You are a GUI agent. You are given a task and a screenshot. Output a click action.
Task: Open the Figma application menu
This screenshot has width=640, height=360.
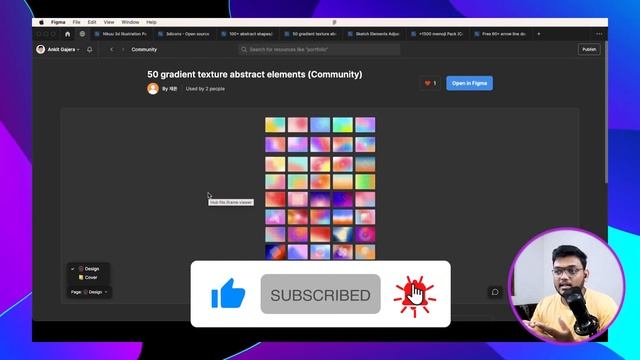coord(58,22)
